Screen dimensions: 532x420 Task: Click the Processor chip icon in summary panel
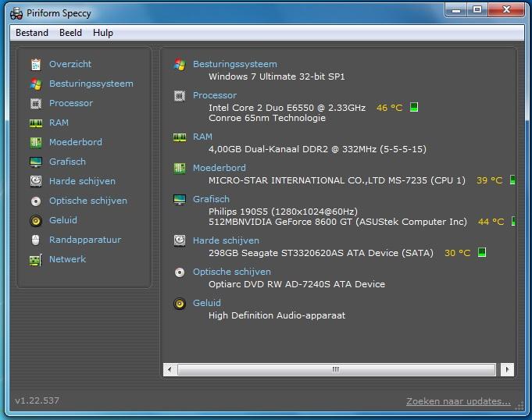[180, 96]
